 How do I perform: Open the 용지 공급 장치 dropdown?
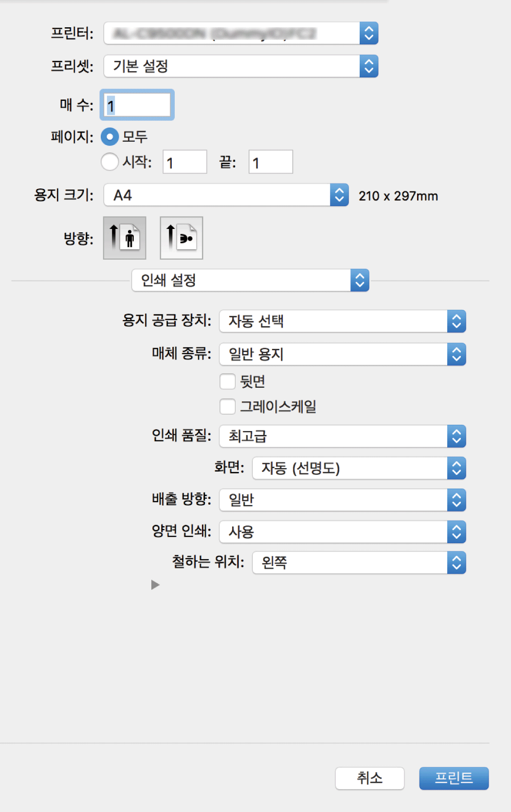click(x=342, y=321)
